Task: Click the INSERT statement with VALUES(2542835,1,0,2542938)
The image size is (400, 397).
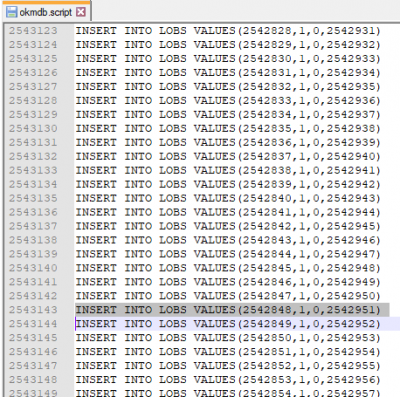Action: pos(228,128)
